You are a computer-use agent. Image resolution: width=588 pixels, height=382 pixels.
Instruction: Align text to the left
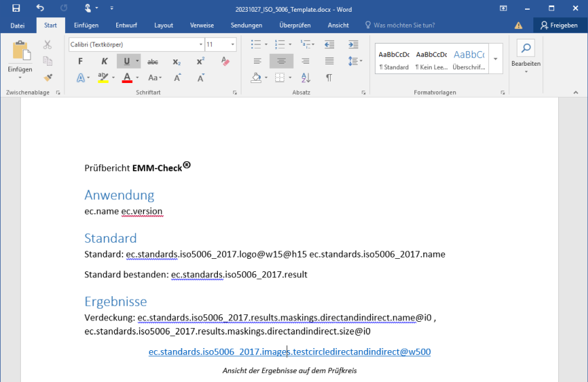[257, 61]
